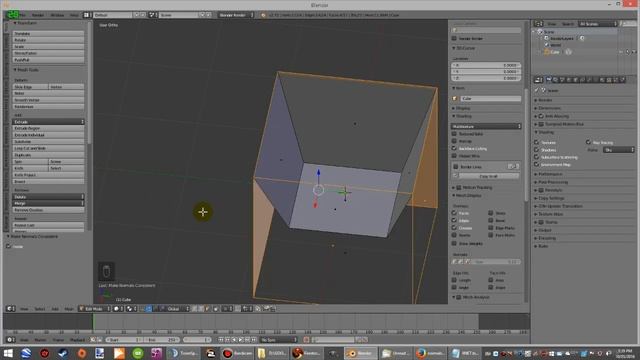The image size is (640, 360).
Task: Click the 3D Cursor X location field
Action: [486, 65]
